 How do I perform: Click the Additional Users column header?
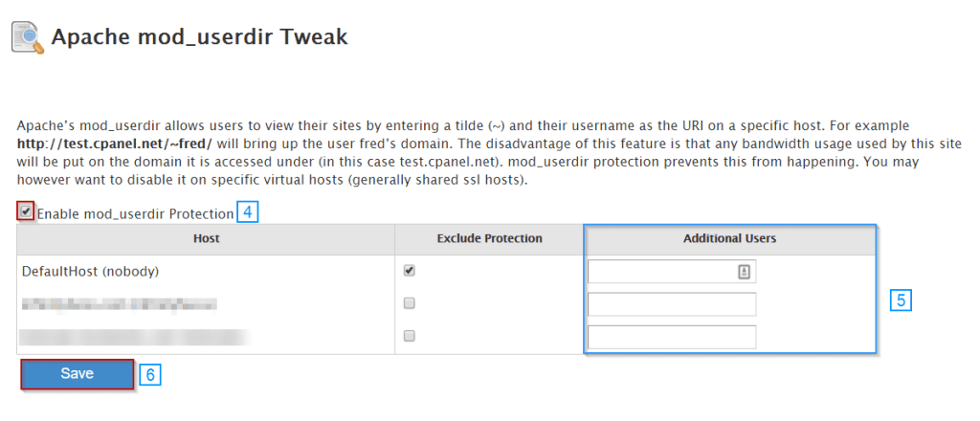pyautogui.click(x=730, y=238)
